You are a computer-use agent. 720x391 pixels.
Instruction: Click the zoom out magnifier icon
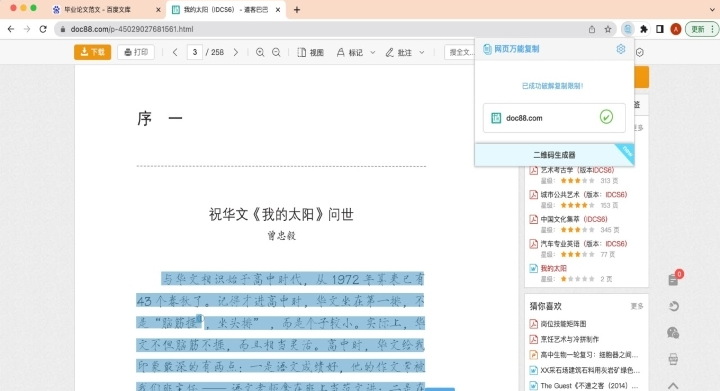(x=276, y=52)
